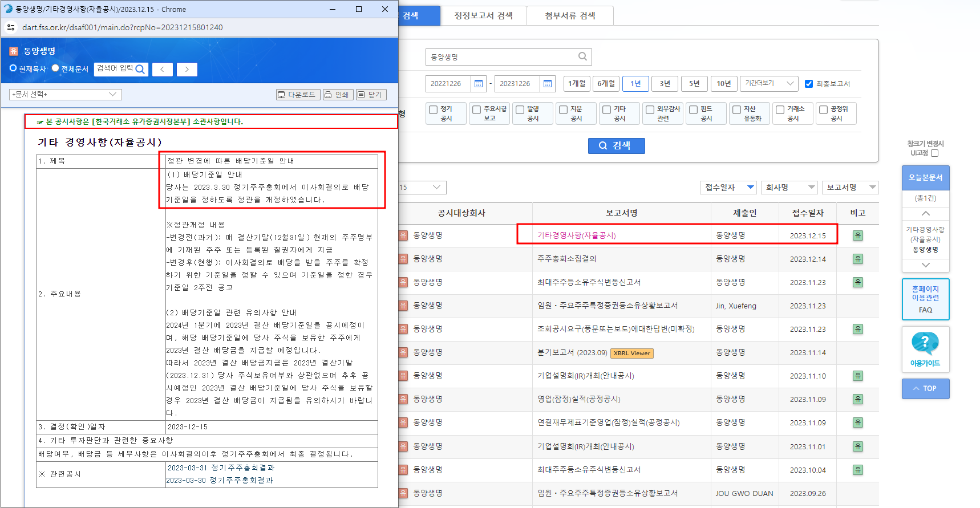The width and height of the screenshot is (980, 508).
Task: Click the Chrome address bar URL
Action: pos(123,27)
